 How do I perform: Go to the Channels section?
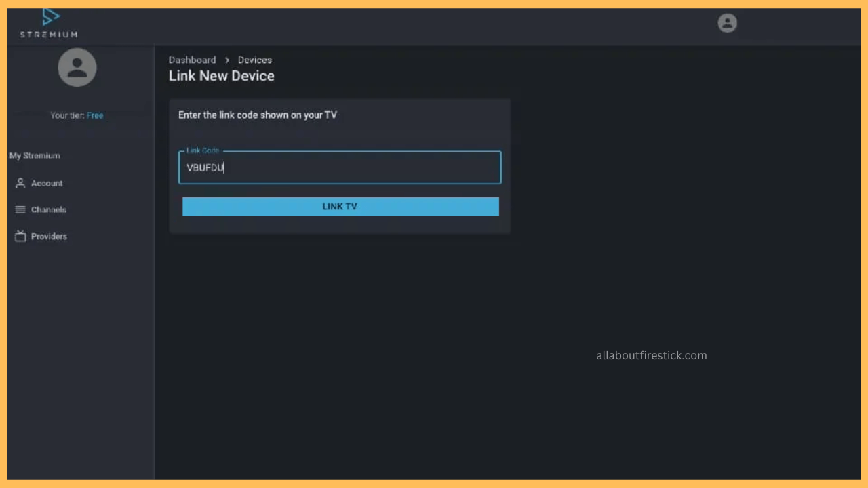click(x=49, y=210)
